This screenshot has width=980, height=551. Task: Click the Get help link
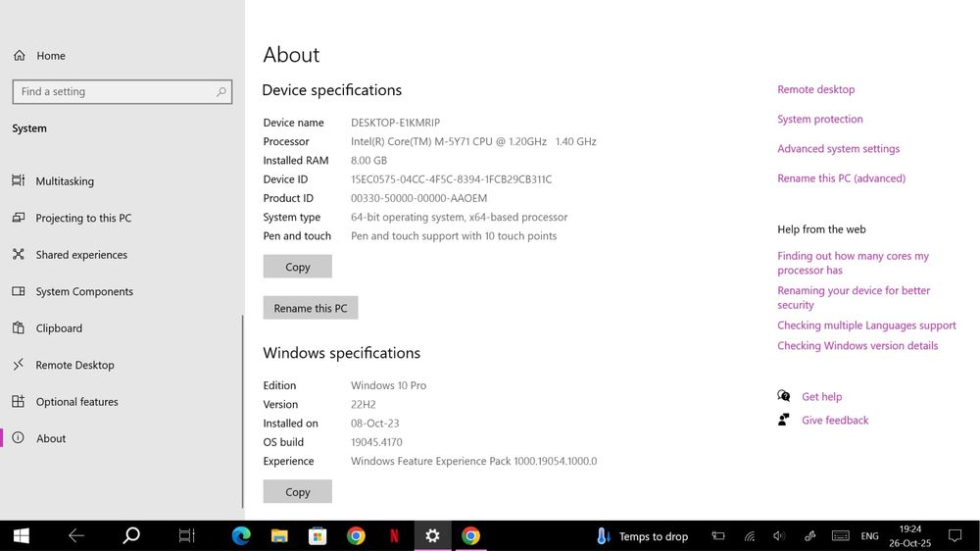click(x=821, y=396)
